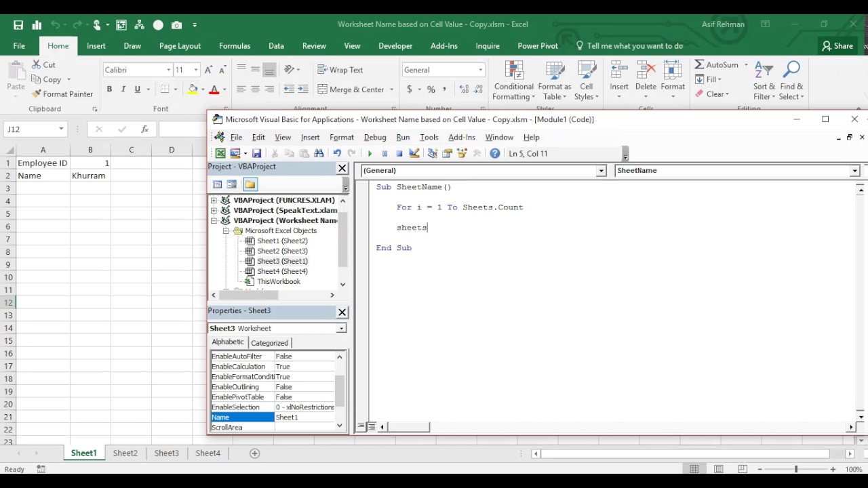This screenshot has width=868, height=488.
Task: Open the Properties Window icon in VBA toolbar
Action: click(448, 154)
